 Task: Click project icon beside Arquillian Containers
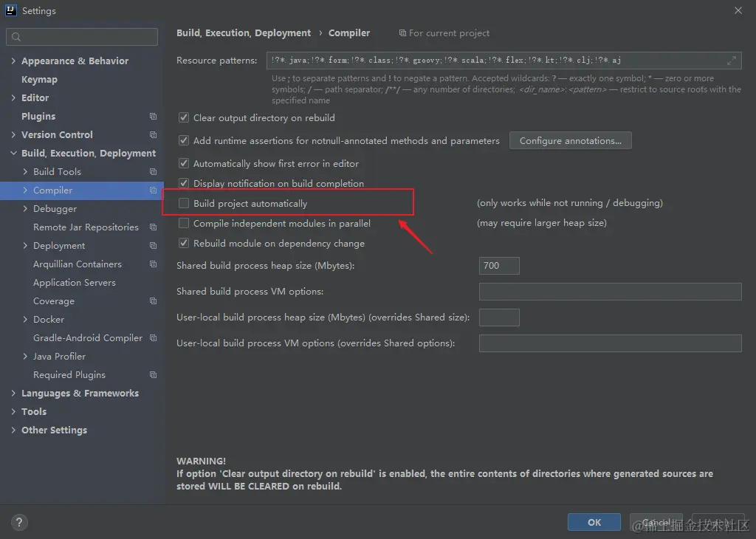[x=153, y=264]
